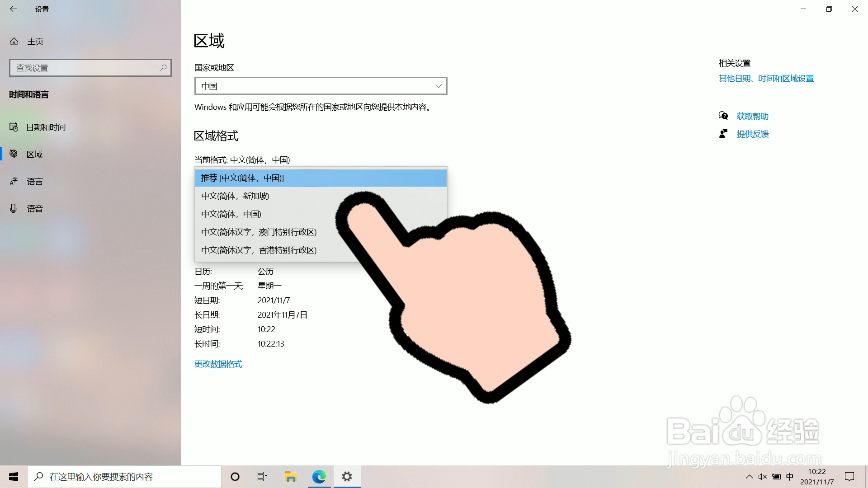Open 日期和时间 settings page
The image size is (868, 488).
(90, 127)
